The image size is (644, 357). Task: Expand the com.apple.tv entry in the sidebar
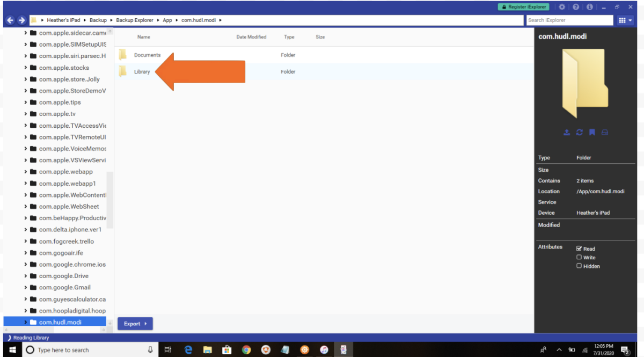click(x=25, y=113)
